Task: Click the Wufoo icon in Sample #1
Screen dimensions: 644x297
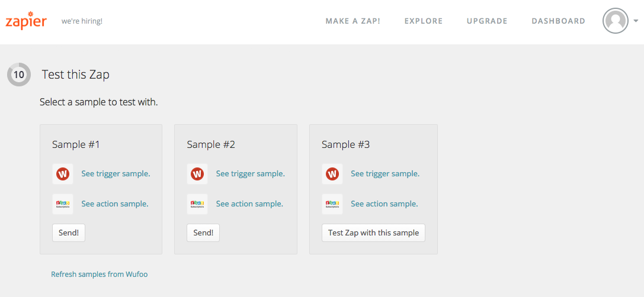Action: pos(63,174)
